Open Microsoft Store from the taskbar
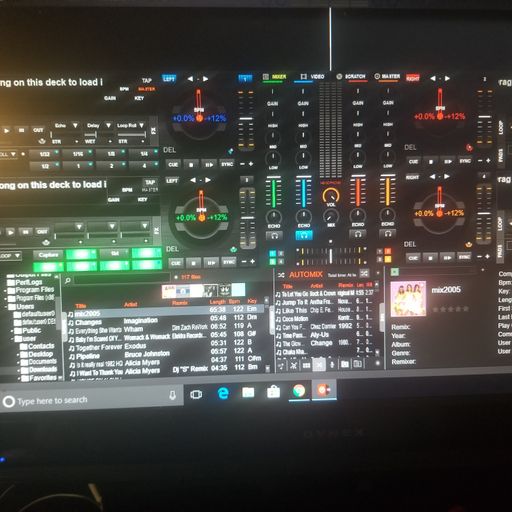Screen dimensions: 512x512 pyautogui.click(x=273, y=392)
